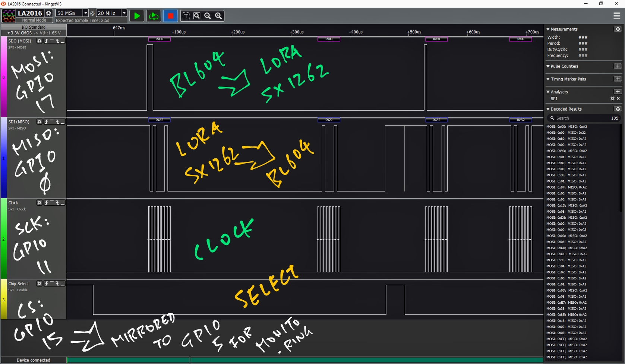The width and height of the screenshot is (625, 364).
Task: Click the repeated capture loop button
Action: coord(153,16)
